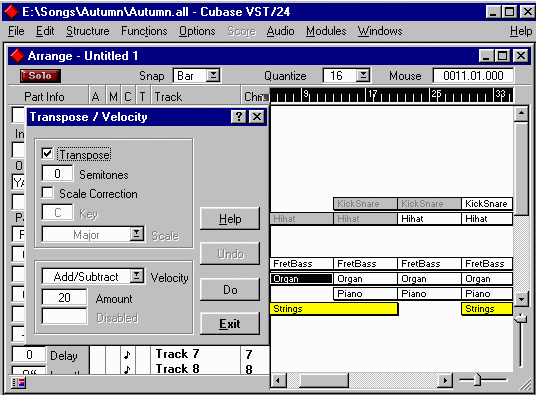Open the Modules menu

pyautogui.click(x=326, y=31)
